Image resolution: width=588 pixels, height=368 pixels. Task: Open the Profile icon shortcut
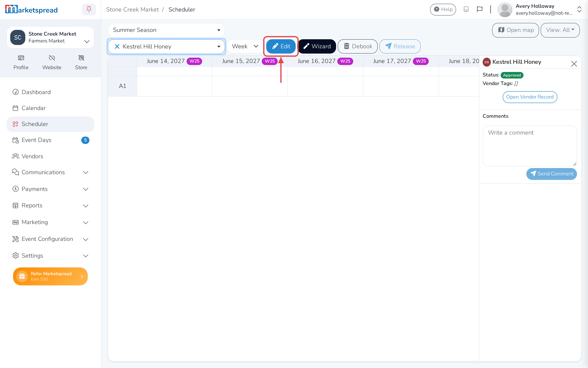click(21, 62)
